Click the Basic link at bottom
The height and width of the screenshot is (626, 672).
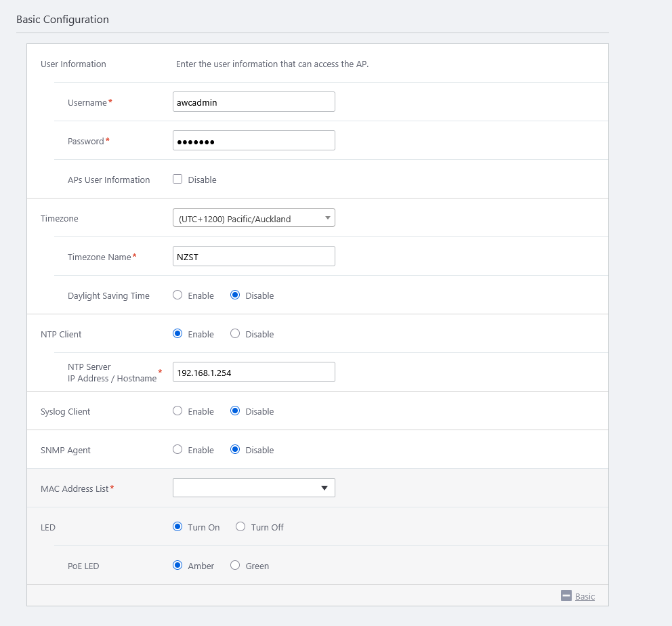[585, 596]
